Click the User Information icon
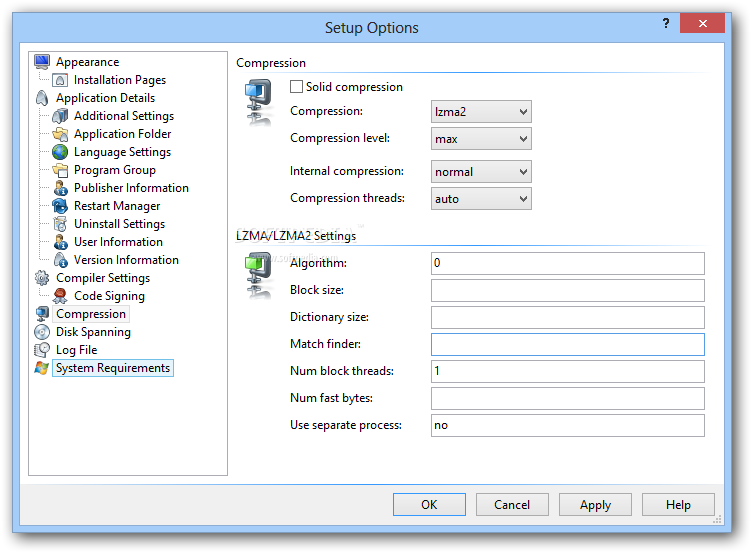The width and height of the screenshot is (752, 553). 60,242
